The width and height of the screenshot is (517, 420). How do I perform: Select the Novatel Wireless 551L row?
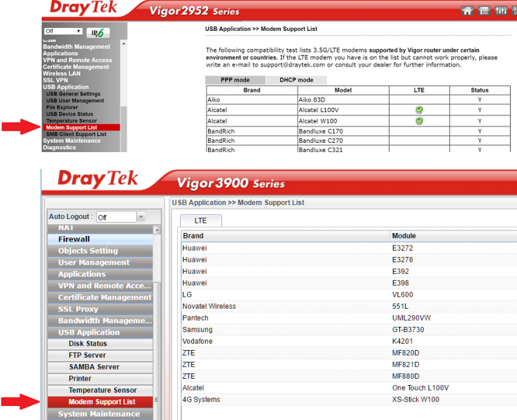pos(349,307)
